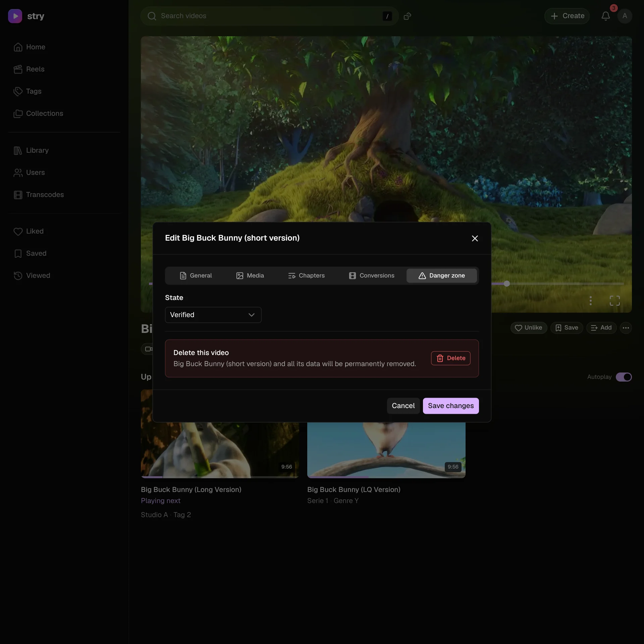
Task: Click the Tag 2 link
Action: (182, 515)
